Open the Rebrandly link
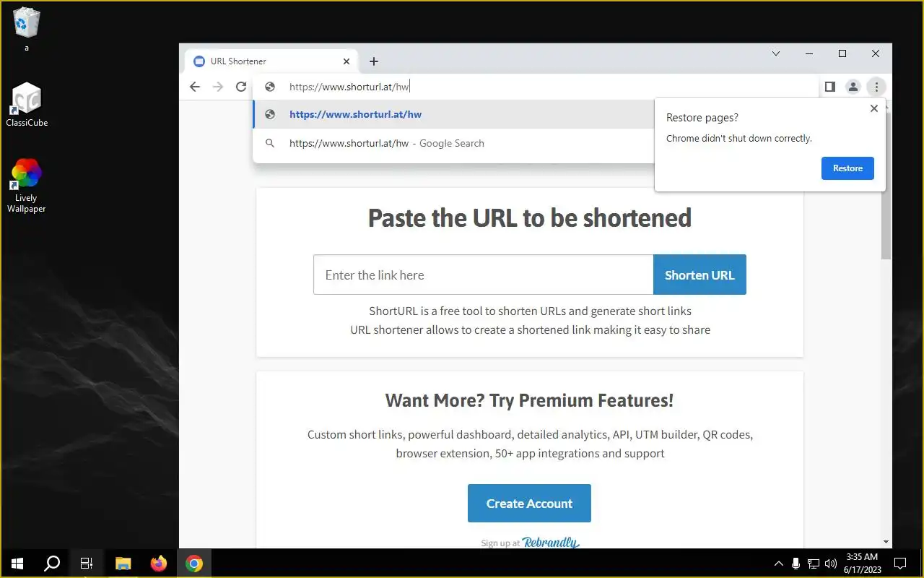Screen dimensions: 924x578 (551, 542)
